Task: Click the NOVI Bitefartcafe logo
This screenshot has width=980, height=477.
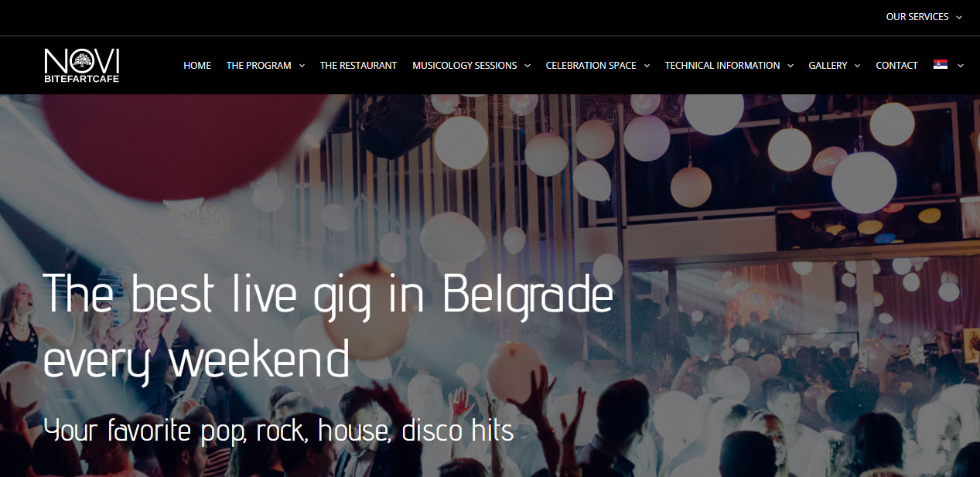Action: point(82,66)
